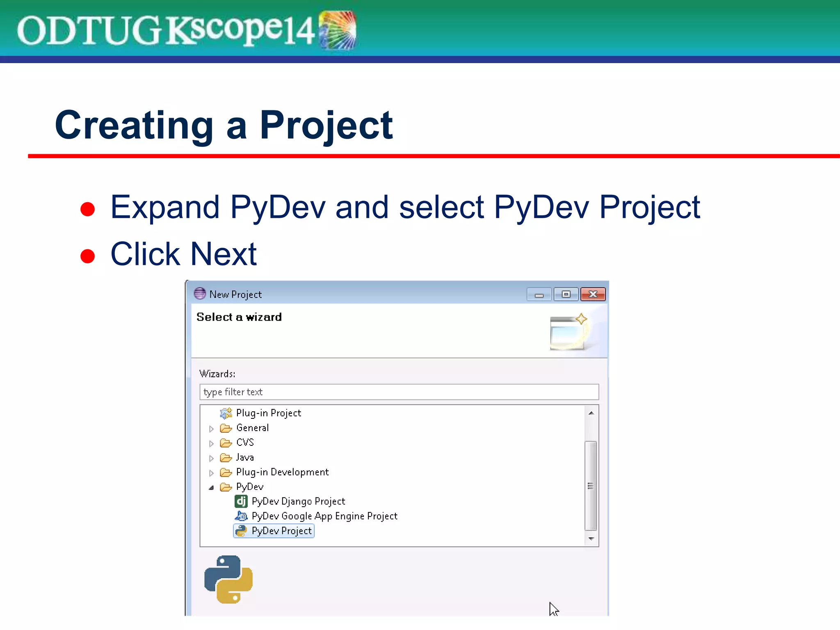Click the Django dj project icon

point(241,501)
